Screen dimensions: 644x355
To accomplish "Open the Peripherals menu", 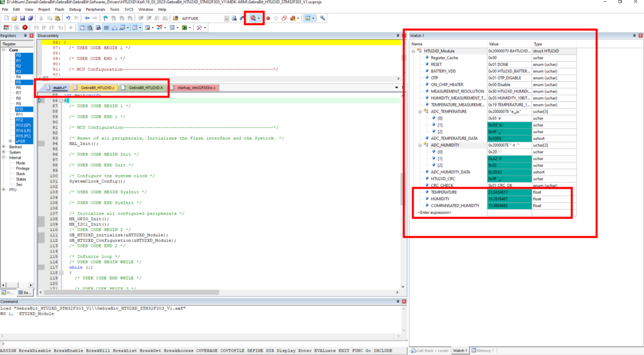I will (96, 9).
